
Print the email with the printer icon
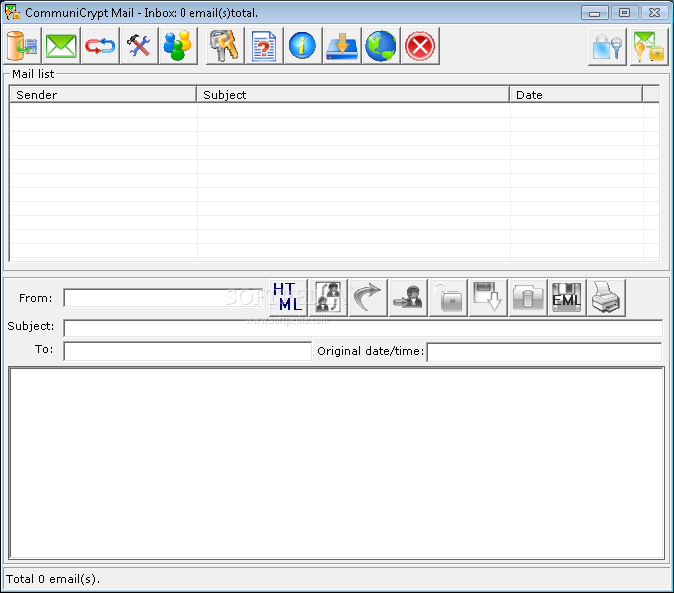pyautogui.click(x=606, y=297)
